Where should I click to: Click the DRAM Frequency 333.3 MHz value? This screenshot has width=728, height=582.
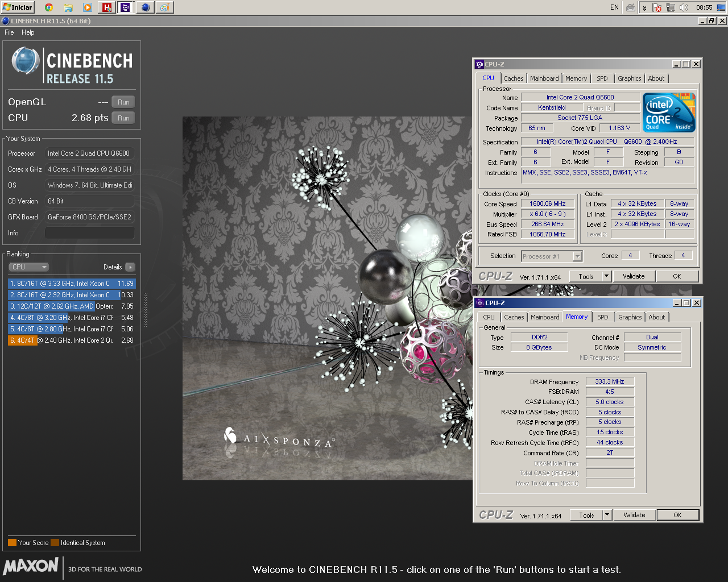610,381
